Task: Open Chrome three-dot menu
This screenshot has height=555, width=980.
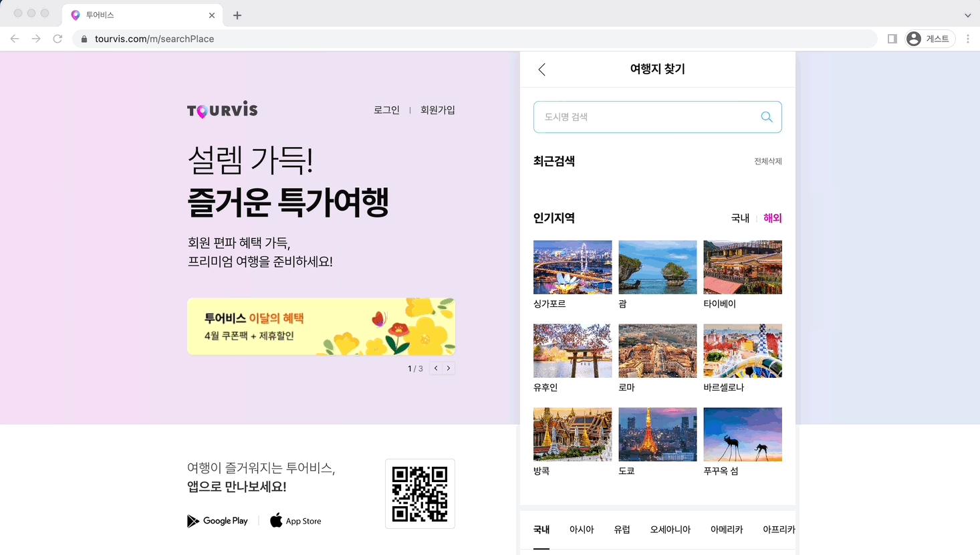Action: pyautogui.click(x=968, y=39)
